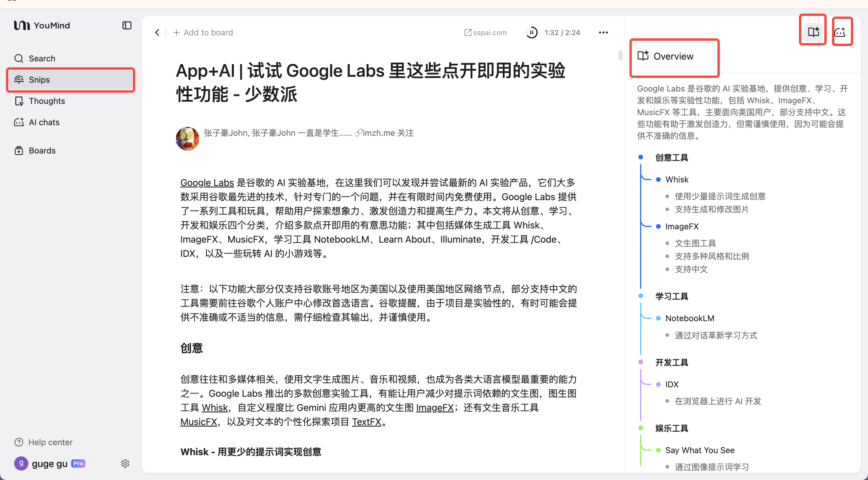Image resolution: width=868 pixels, height=480 pixels.
Task: Click the guge gu profile avatar
Action: tap(21, 463)
